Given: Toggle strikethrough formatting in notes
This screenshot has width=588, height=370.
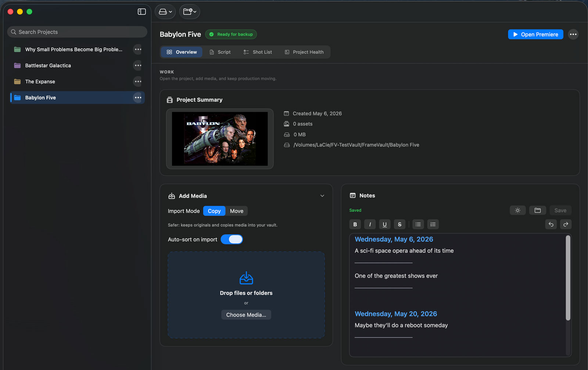Looking at the screenshot, I should pyautogui.click(x=400, y=224).
